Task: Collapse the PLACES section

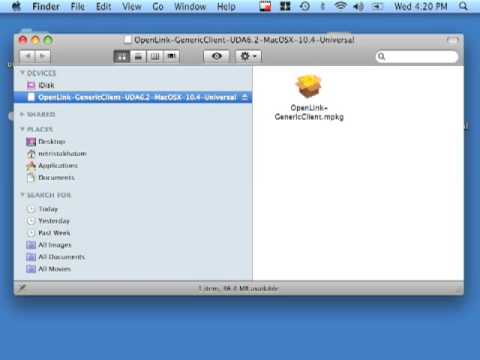Action: (x=22, y=129)
